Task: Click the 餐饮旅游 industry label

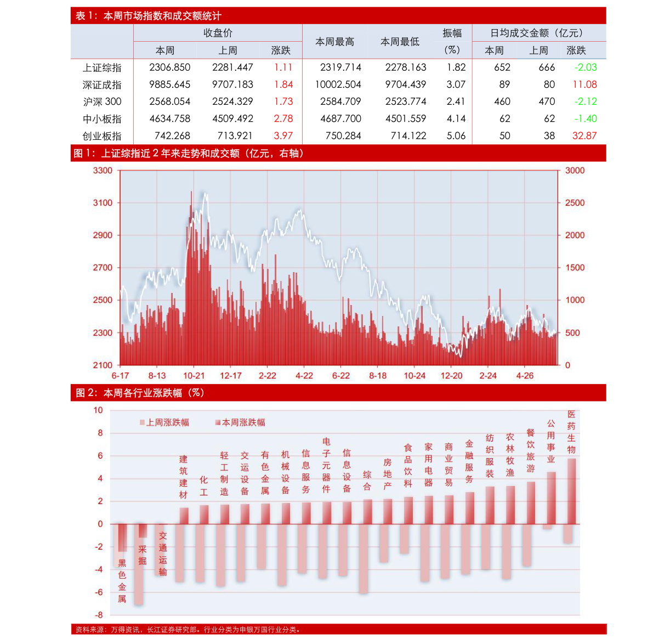Action: click(530, 450)
